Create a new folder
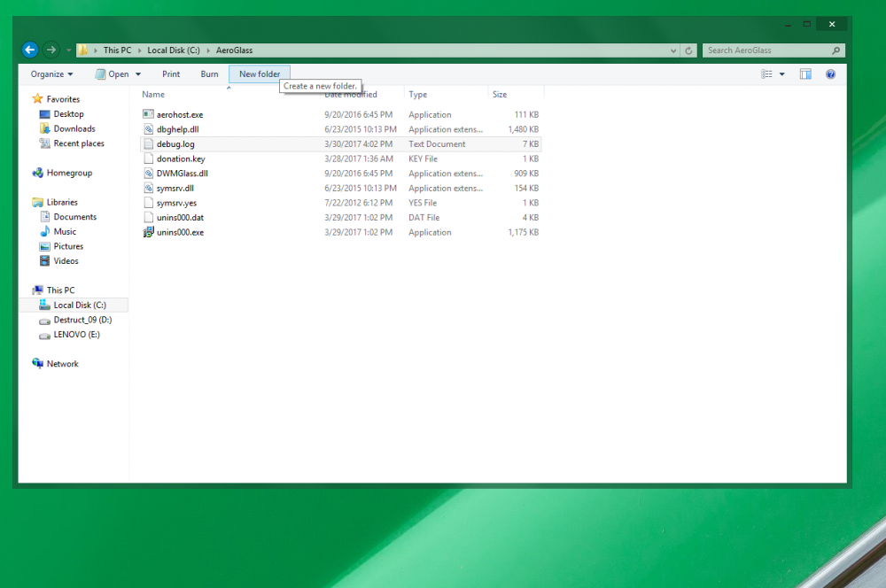Screen dimensions: 886x588 pos(259,73)
